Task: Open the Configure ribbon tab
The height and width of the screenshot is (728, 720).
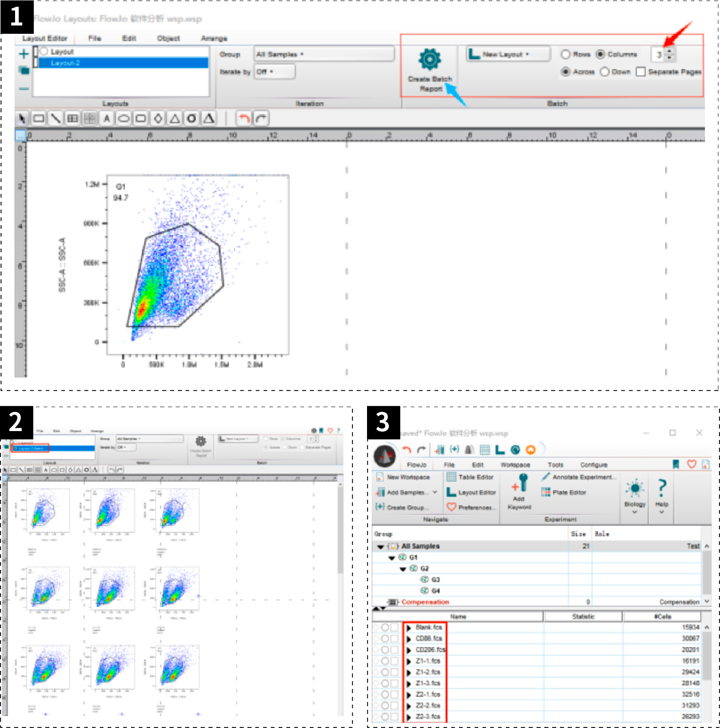Action: point(594,465)
